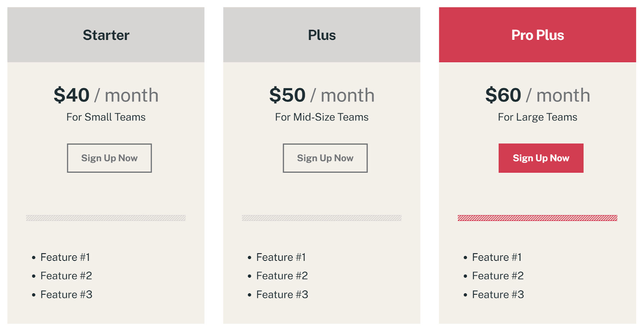Select the Starter plan header
Viewport: 644px width, 331px height.
[106, 35]
